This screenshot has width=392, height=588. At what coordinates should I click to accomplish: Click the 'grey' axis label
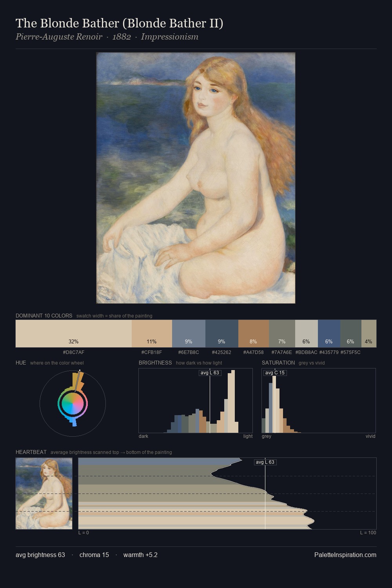click(267, 436)
